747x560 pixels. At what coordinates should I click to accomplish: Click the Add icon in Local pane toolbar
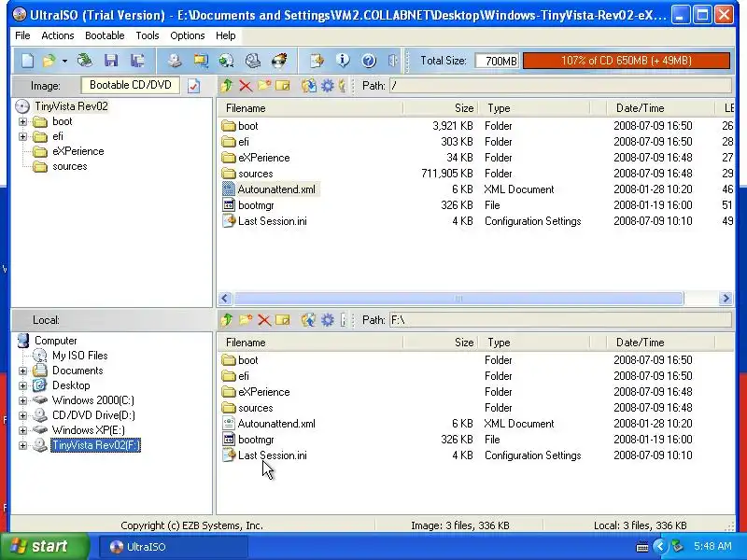[x=309, y=320]
